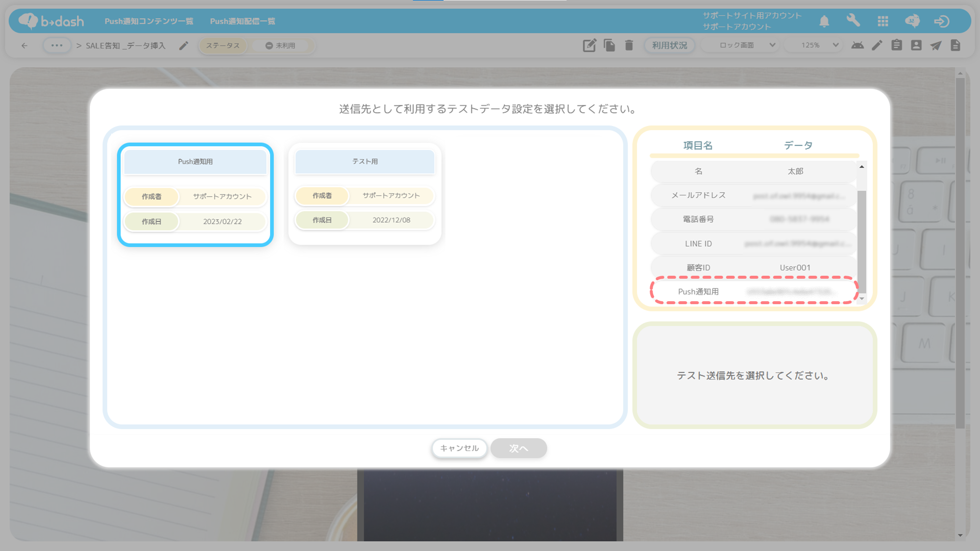
Task: Select the テスト用 test data card
Action: pos(365,193)
